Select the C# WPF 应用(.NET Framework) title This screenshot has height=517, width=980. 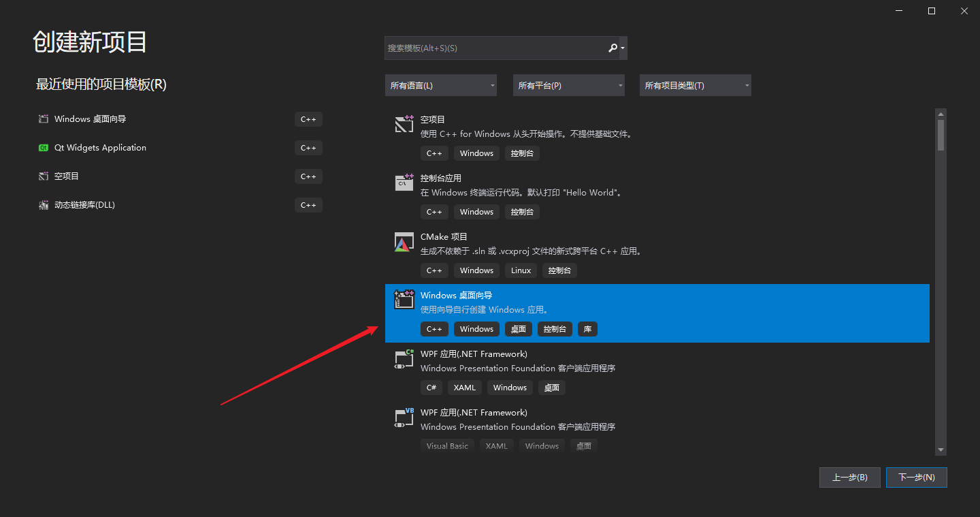pos(474,354)
